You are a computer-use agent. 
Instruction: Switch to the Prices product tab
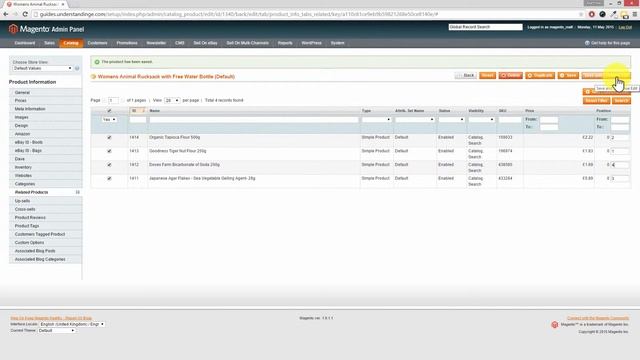click(x=45, y=100)
